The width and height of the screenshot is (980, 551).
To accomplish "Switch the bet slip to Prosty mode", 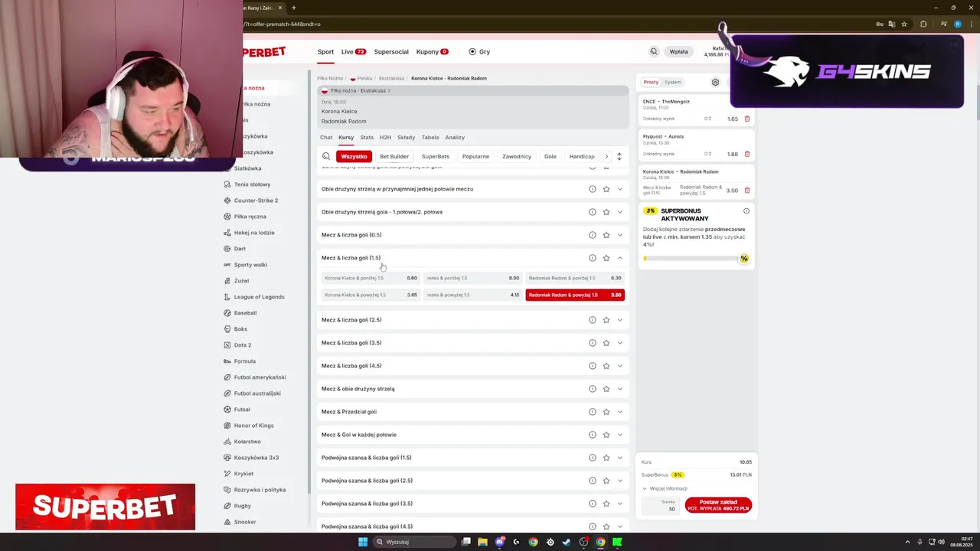I will coord(651,82).
